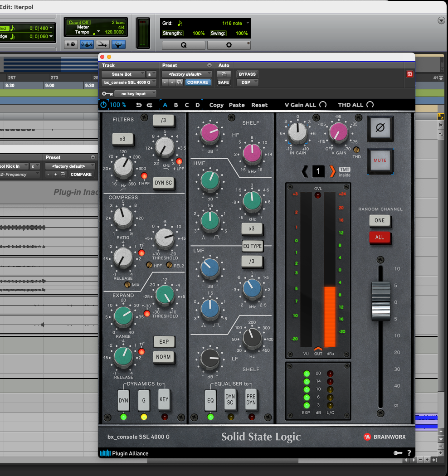Click the undo arrow in plugin toolbar
Image resolution: width=448 pixels, height=476 pixels.
click(139, 105)
